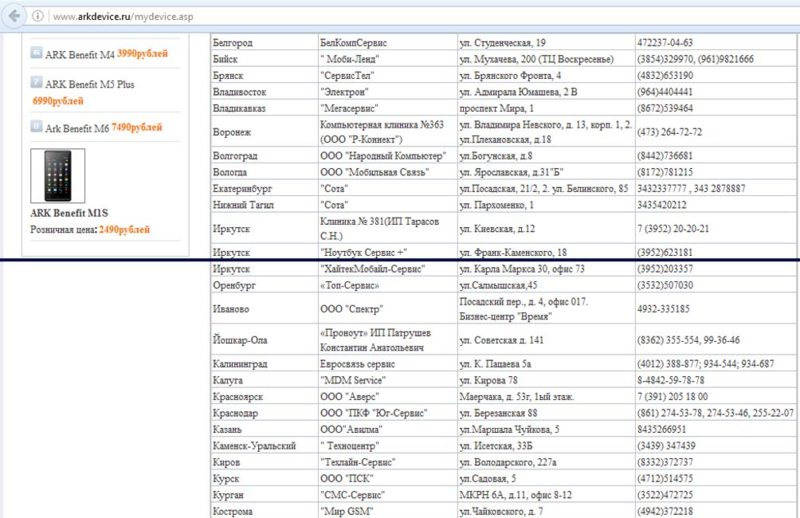Click the 2490рублей retail price text

[124, 230]
